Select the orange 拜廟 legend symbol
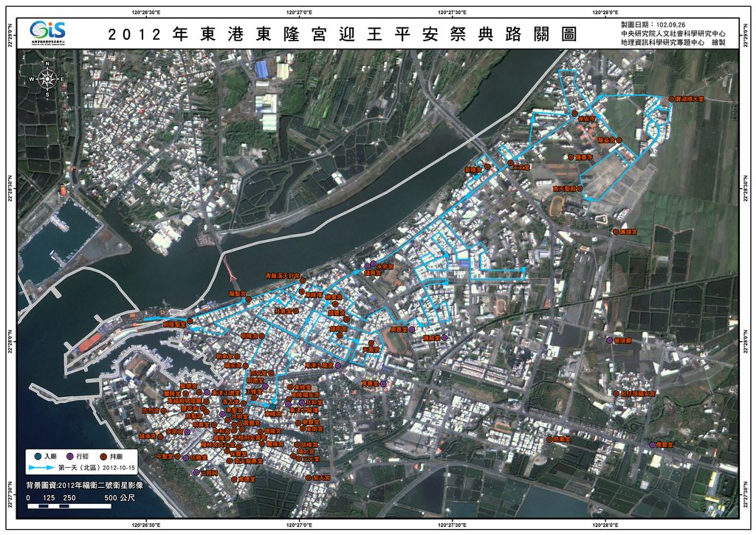Image resolution: width=756 pixels, height=535 pixels. [x=103, y=455]
